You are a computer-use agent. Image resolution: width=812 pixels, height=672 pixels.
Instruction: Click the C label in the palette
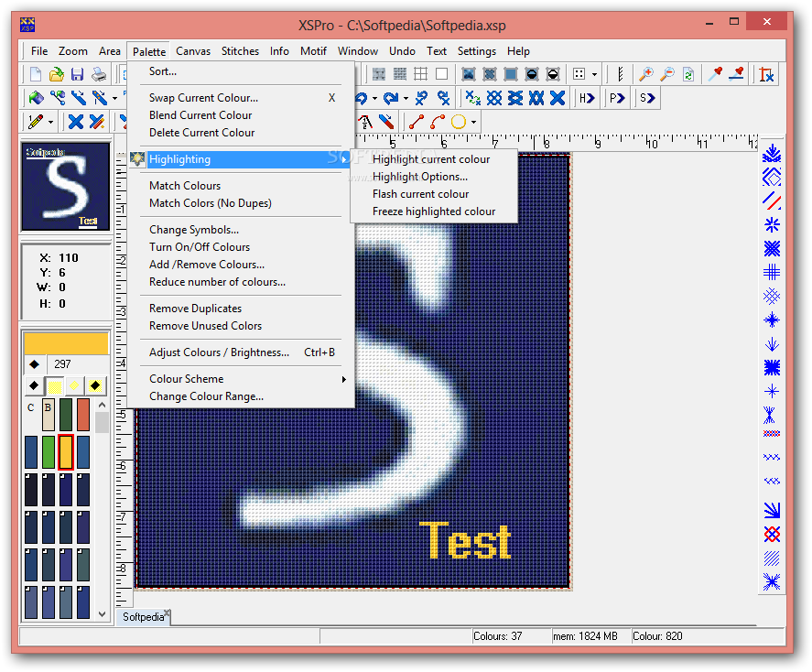tap(30, 408)
